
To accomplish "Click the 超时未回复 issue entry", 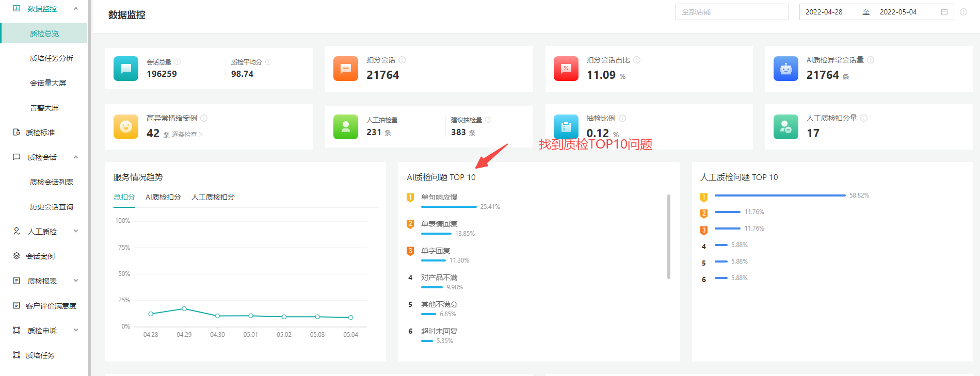I will [x=439, y=331].
